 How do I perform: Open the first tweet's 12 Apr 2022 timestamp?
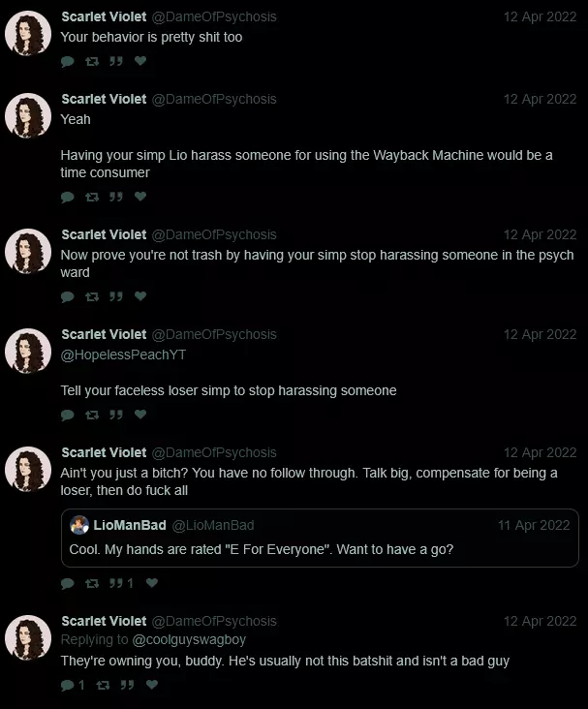(541, 16)
